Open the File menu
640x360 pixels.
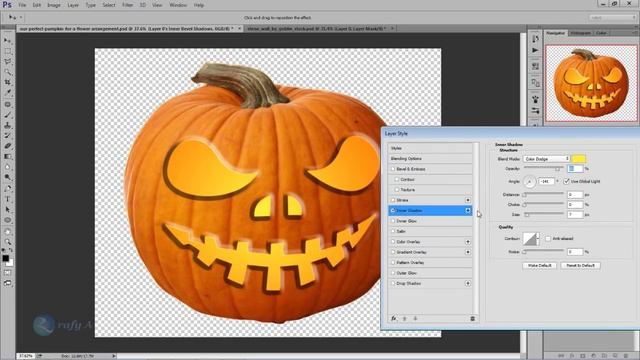tap(22, 5)
